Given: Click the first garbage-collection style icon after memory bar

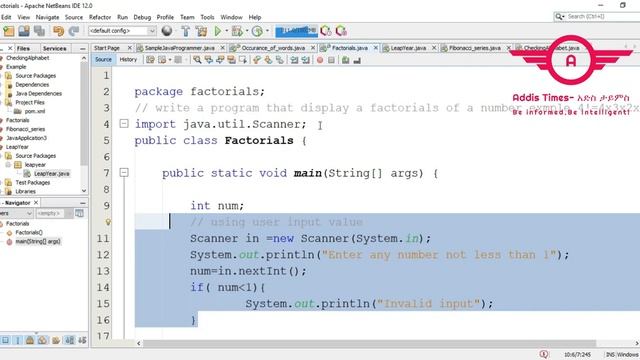Looking at the screenshot, I should (326, 31).
